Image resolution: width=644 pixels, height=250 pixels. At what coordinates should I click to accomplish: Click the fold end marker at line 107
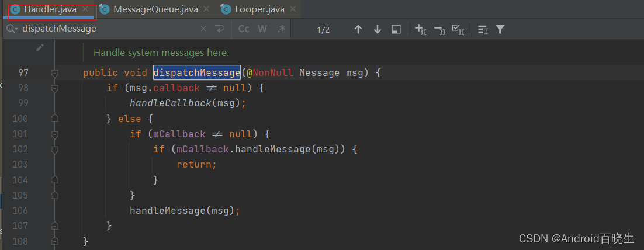coord(54,226)
